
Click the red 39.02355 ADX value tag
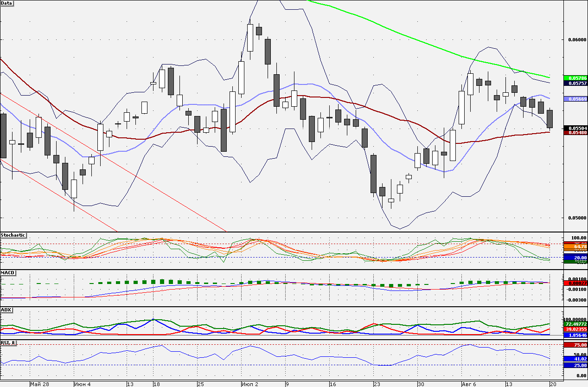tap(575, 329)
